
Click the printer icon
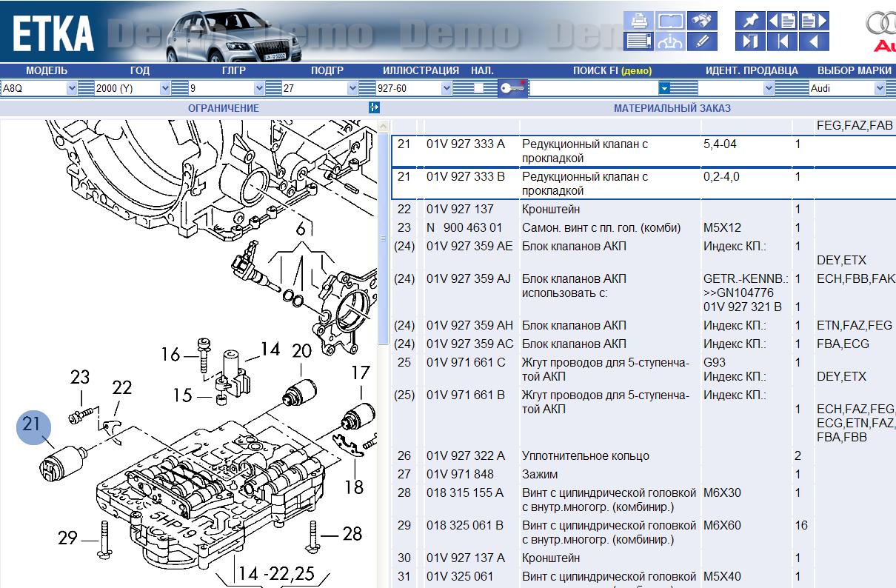[638, 21]
